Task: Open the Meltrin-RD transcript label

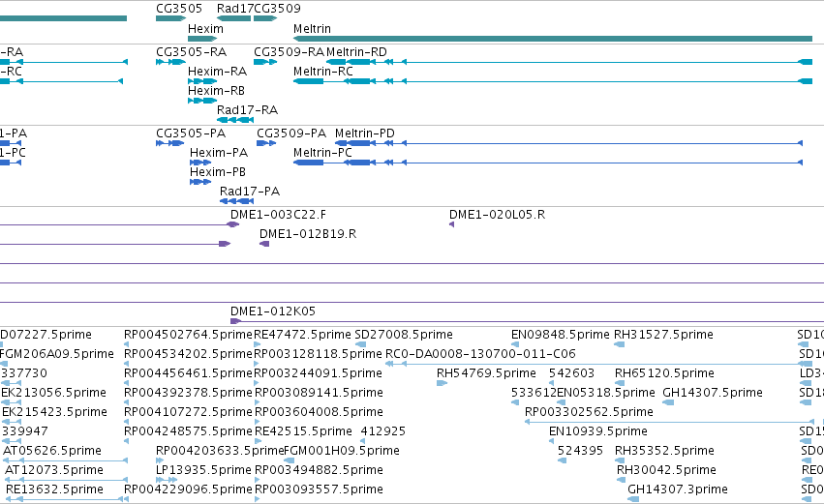Action: pyautogui.click(x=356, y=52)
